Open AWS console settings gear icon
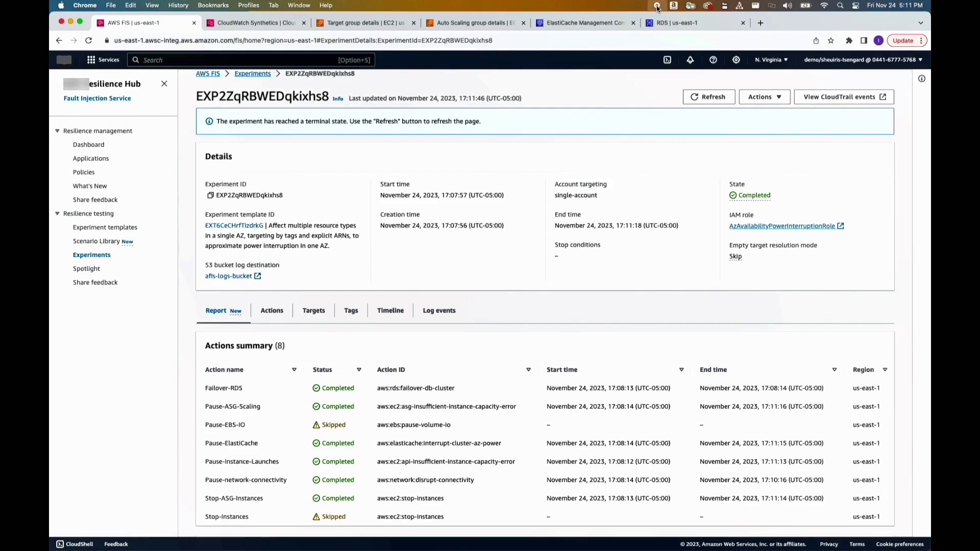The height and width of the screenshot is (551, 980). 736,60
